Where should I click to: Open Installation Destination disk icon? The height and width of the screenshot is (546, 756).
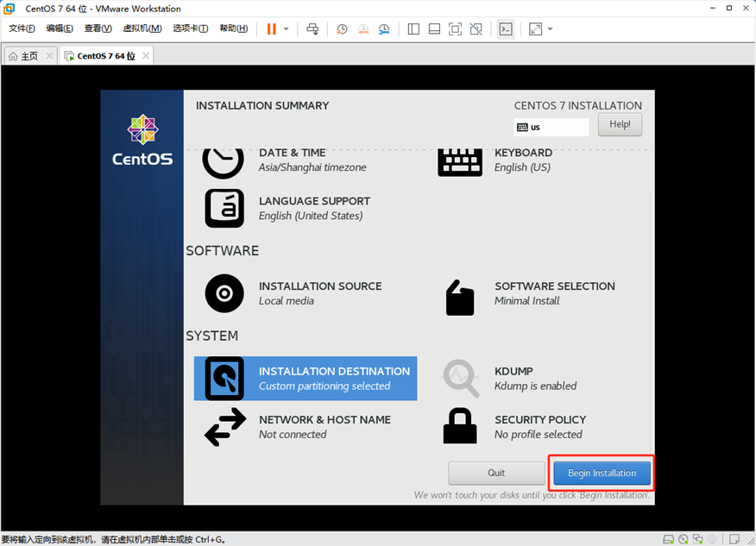click(x=224, y=379)
